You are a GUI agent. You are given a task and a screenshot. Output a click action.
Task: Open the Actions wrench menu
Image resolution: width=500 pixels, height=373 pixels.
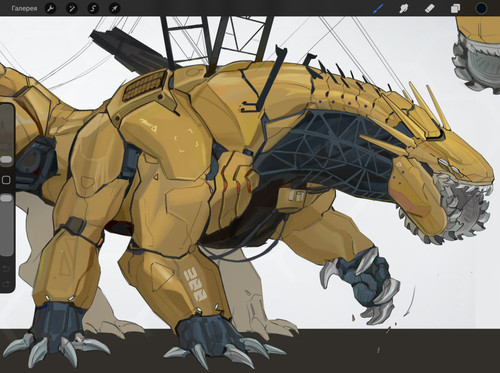pos(50,8)
